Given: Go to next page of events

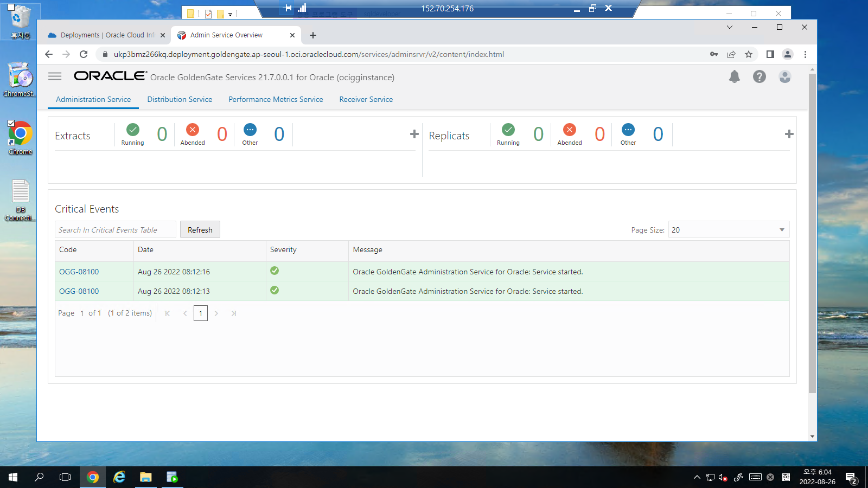Looking at the screenshot, I should pos(216,313).
